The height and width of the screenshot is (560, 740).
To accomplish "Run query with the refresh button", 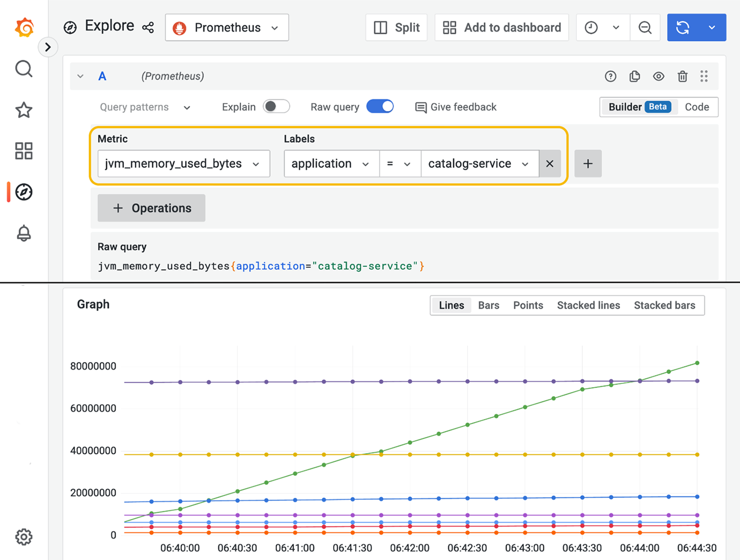I will click(683, 27).
